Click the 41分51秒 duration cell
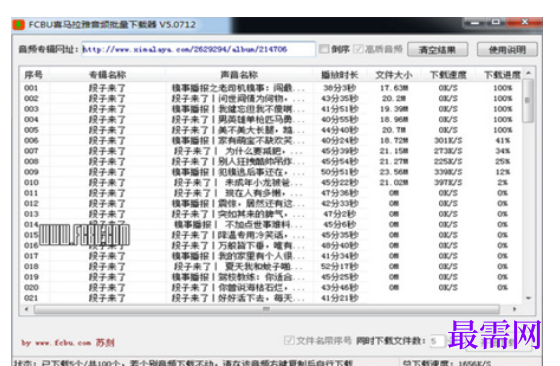This screenshot has height=366, width=560. coord(340,109)
